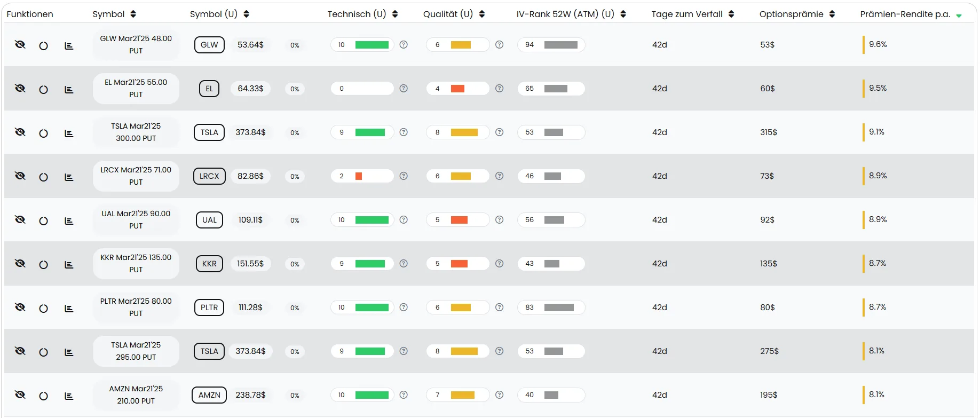Open the TSLA Mar21'25 300.00 PUT option
The height and width of the screenshot is (418, 980).
136,132
